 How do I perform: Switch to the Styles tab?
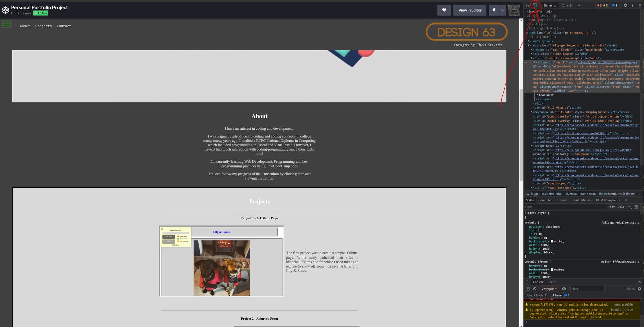click(530, 200)
